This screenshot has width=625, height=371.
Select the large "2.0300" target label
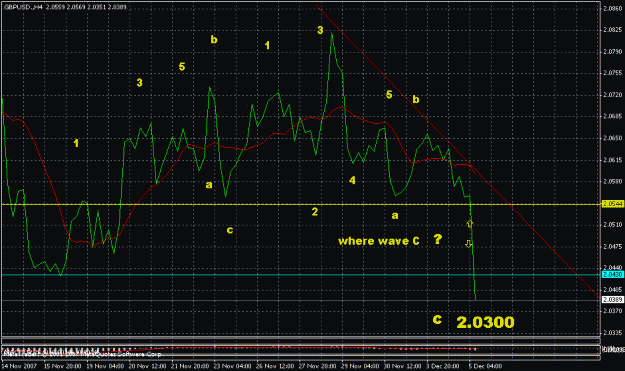(x=485, y=322)
